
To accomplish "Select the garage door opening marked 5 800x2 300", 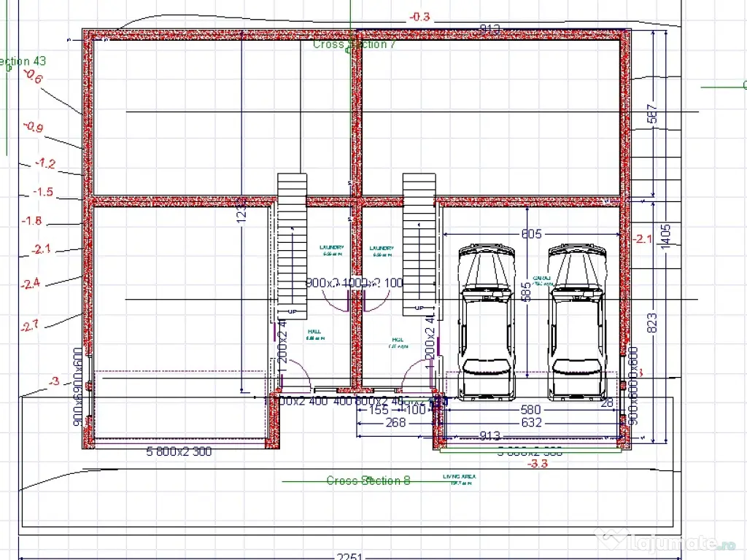I will (179, 452).
